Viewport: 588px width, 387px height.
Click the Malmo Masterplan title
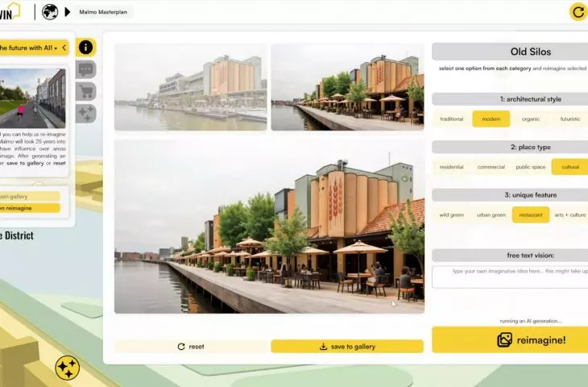coord(103,12)
